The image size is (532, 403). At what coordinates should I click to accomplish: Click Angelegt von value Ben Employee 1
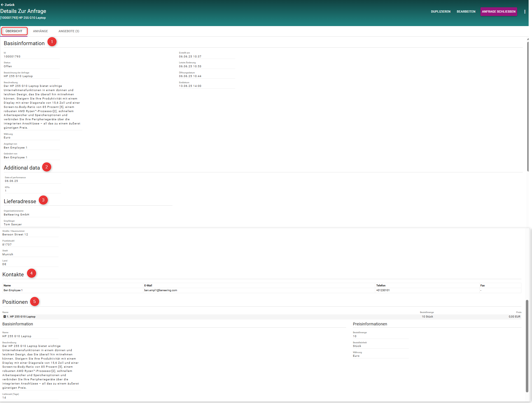click(15, 148)
